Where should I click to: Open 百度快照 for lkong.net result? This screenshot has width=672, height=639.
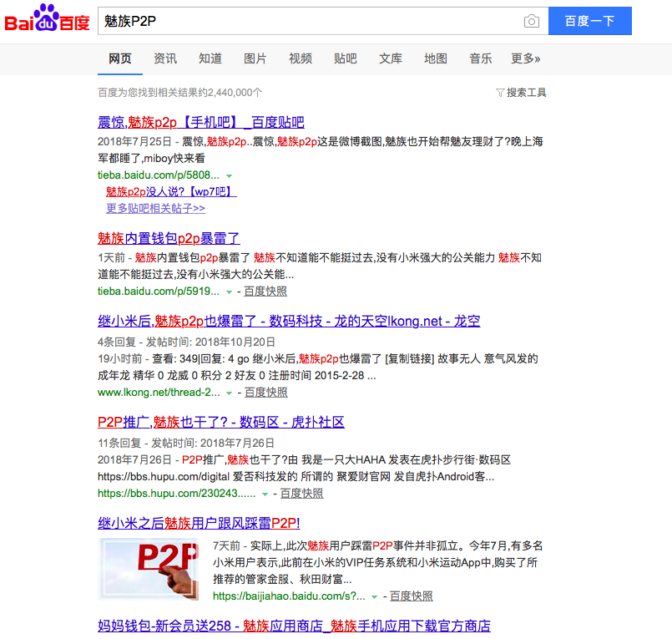click(x=266, y=393)
